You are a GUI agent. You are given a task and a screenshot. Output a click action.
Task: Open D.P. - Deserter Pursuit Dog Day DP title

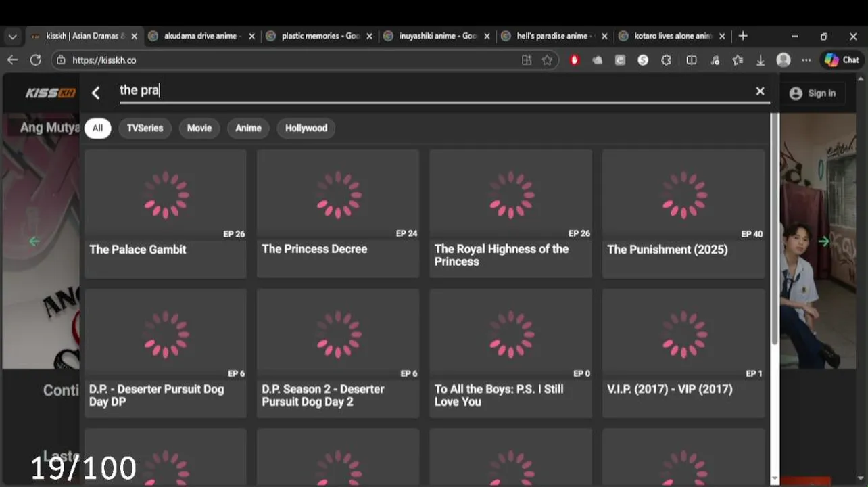156,395
